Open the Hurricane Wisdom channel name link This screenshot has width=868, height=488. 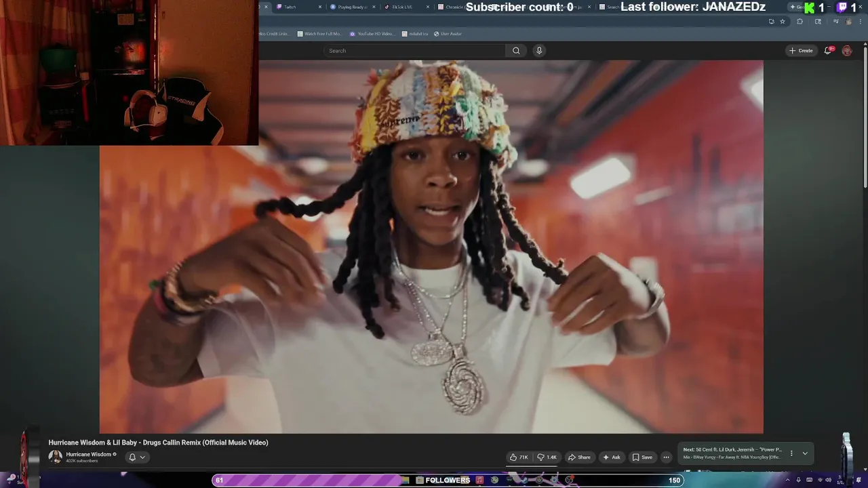[x=88, y=454]
